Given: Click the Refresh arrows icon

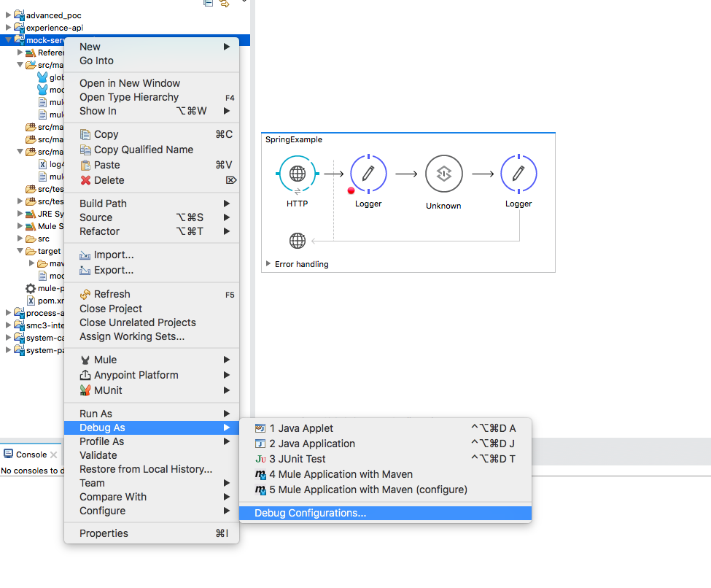Looking at the screenshot, I should tap(85, 294).
